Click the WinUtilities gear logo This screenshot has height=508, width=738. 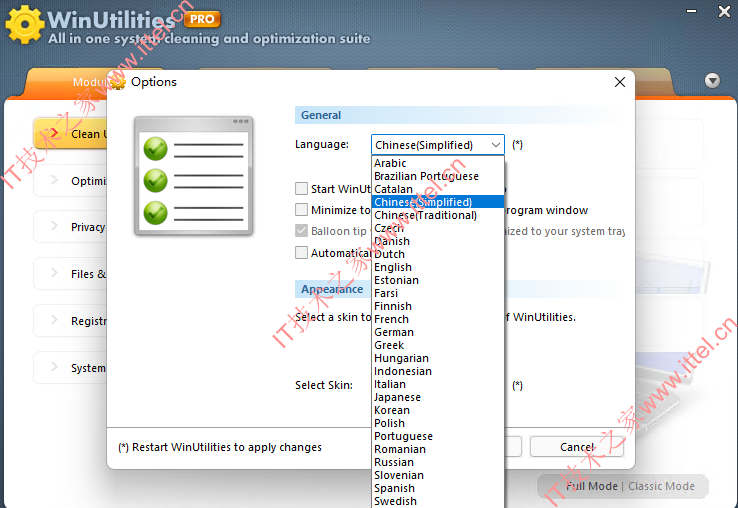click(x=24, y=24)
